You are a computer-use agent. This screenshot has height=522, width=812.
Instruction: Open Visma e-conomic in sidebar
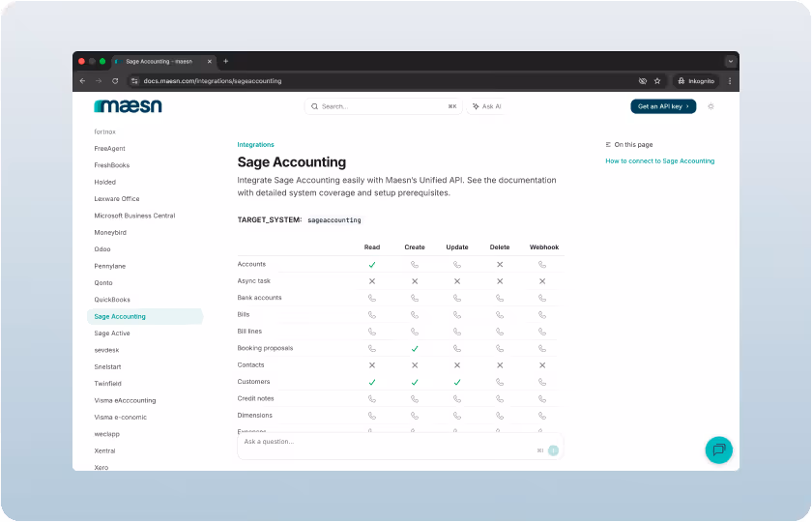(121, 417)
